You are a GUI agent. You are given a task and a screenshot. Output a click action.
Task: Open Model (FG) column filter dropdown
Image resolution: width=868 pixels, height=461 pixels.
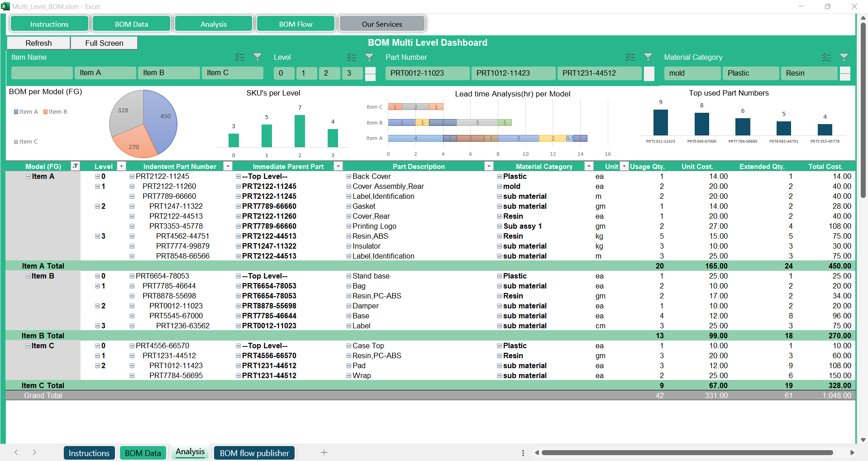tap(76, 166)
